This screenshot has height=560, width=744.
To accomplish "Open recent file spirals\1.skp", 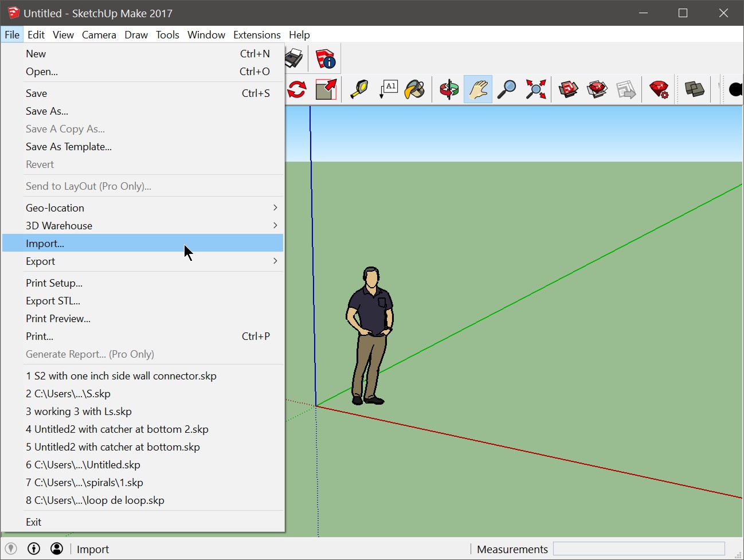I will 143,482.
